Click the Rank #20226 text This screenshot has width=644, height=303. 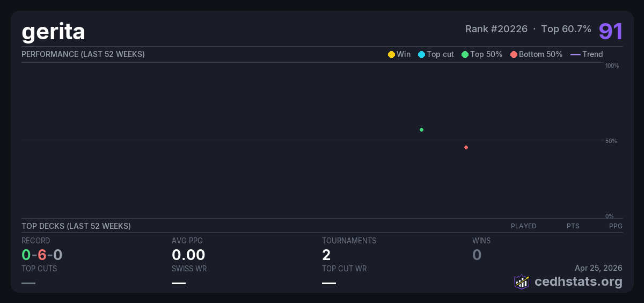(496, 29)
